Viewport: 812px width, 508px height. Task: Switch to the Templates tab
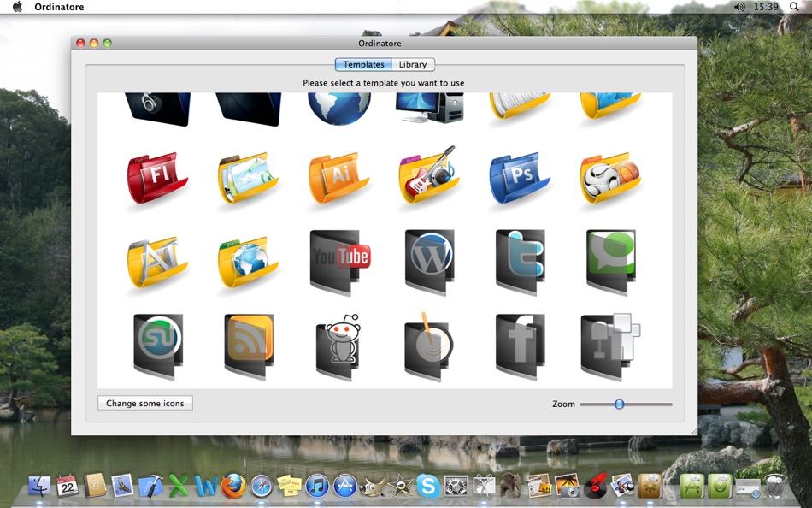coord(363,64)
